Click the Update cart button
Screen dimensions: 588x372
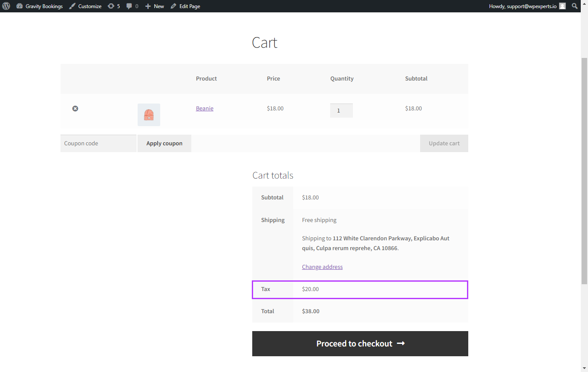(x=444, y=143)
